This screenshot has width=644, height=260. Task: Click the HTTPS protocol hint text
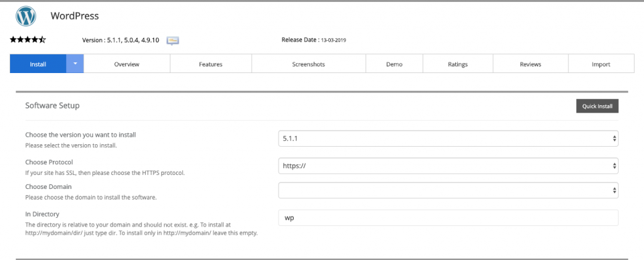click(x=105, y=172)
